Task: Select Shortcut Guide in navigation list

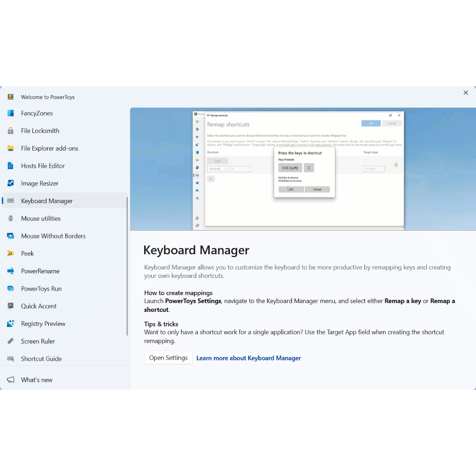Action: coord(41,359)
